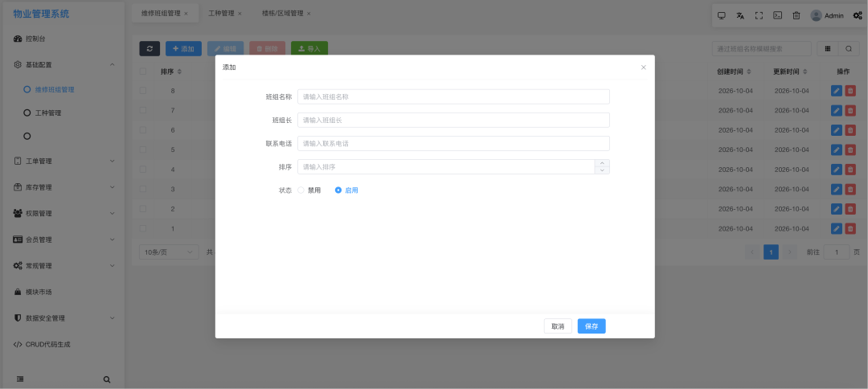Viewport: 868px width, 389px height.
Task: Click the refresh icon button in table toolbar
Action: 149,49
